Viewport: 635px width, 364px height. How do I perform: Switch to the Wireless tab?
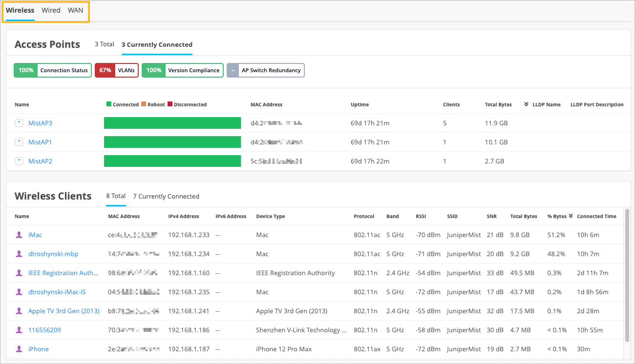pos(20,10)
